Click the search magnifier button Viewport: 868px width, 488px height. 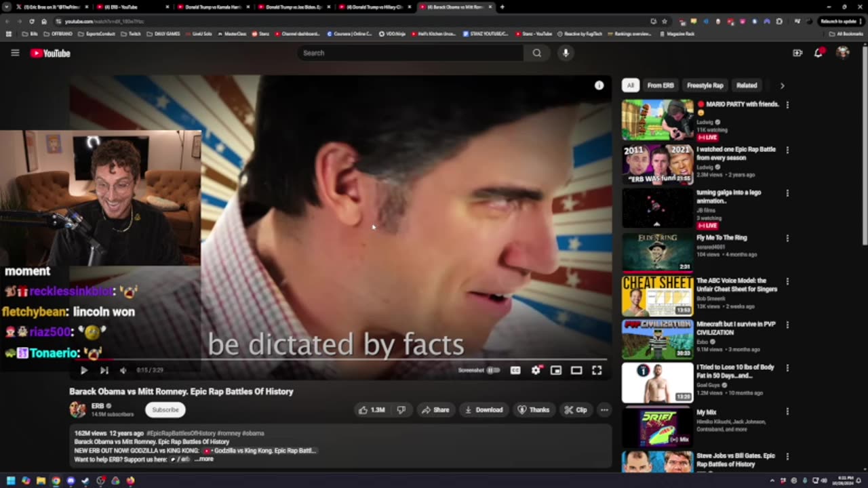point(536,53)
